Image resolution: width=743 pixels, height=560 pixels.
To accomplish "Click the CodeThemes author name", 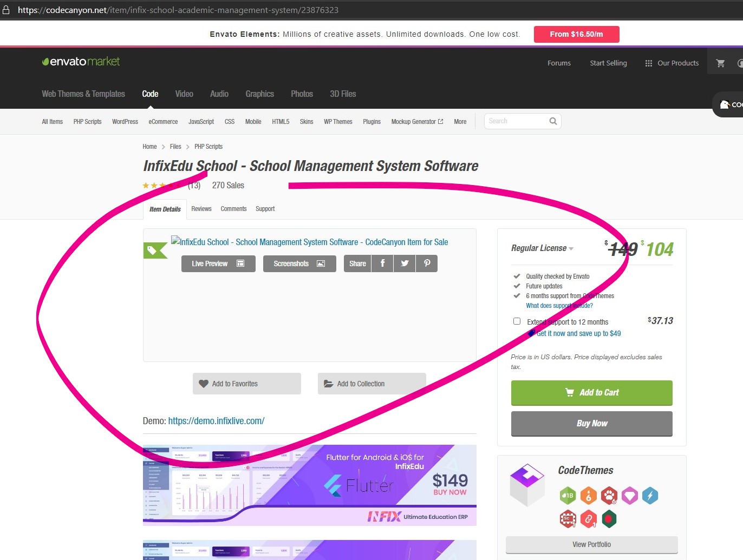I will (585, 470).
